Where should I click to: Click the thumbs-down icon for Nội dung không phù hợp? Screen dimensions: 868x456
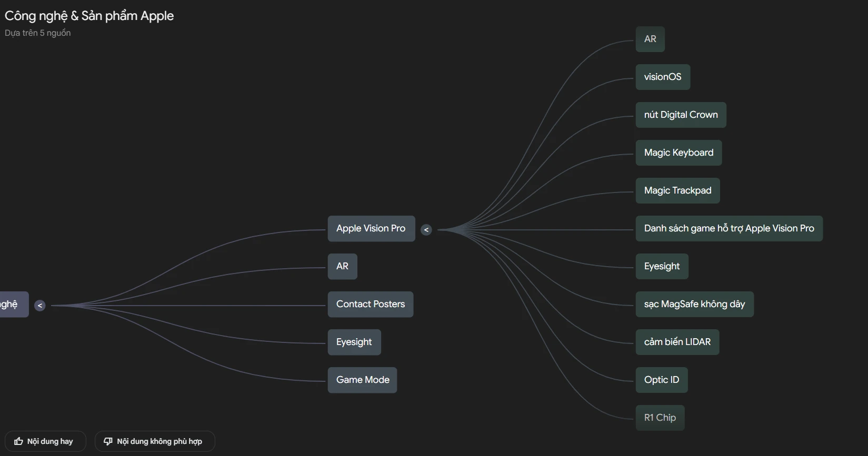108,441
